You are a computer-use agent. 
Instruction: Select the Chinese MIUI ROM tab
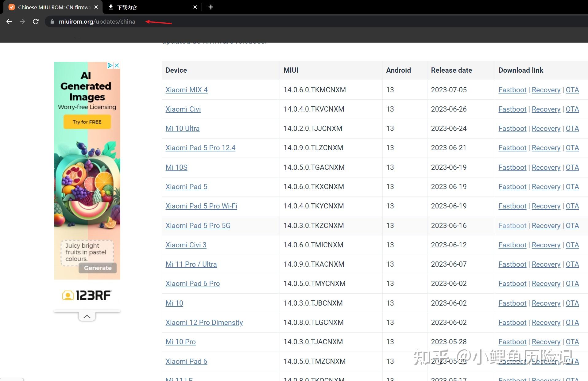point(52,7)
